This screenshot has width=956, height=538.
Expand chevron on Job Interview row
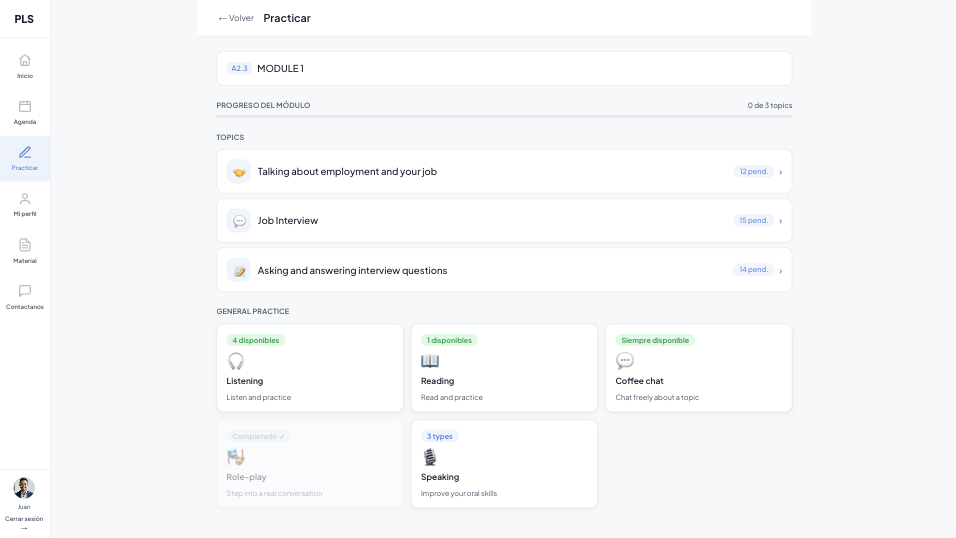tap(780, 221)
